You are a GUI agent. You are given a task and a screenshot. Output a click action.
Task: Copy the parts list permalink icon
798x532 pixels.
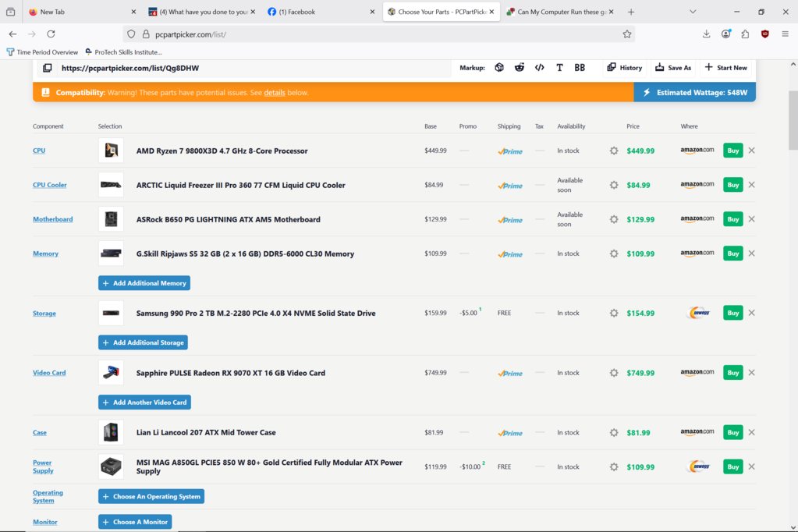coord(47,68)
